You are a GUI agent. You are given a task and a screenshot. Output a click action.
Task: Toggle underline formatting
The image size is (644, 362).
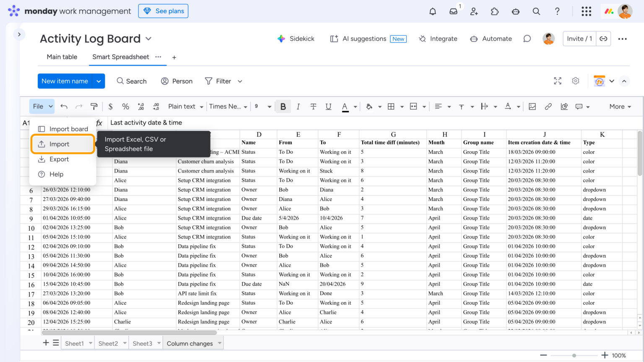tap(328, 106)
